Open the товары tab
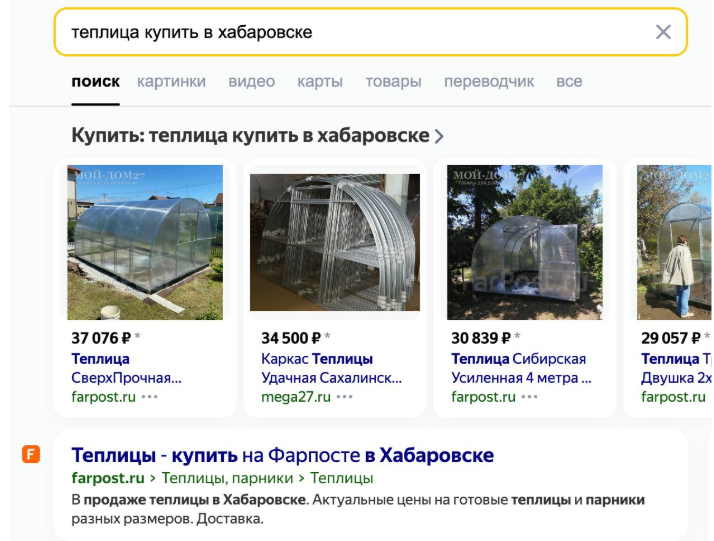Viewport: 714px width, 541px height. tap(393, 82)
